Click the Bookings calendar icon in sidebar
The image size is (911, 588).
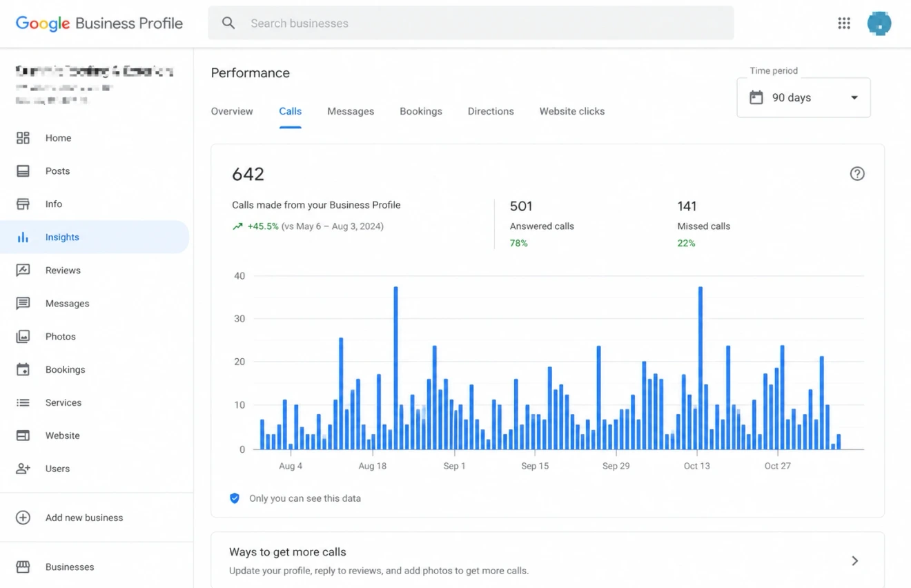click(23, 370)
